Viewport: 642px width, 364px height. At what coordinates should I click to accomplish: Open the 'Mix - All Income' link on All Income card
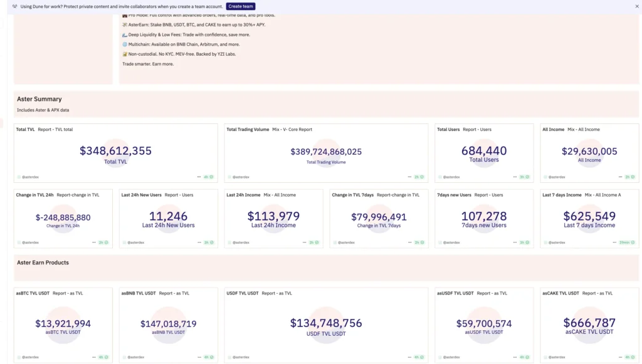click(x=584, y=130)
